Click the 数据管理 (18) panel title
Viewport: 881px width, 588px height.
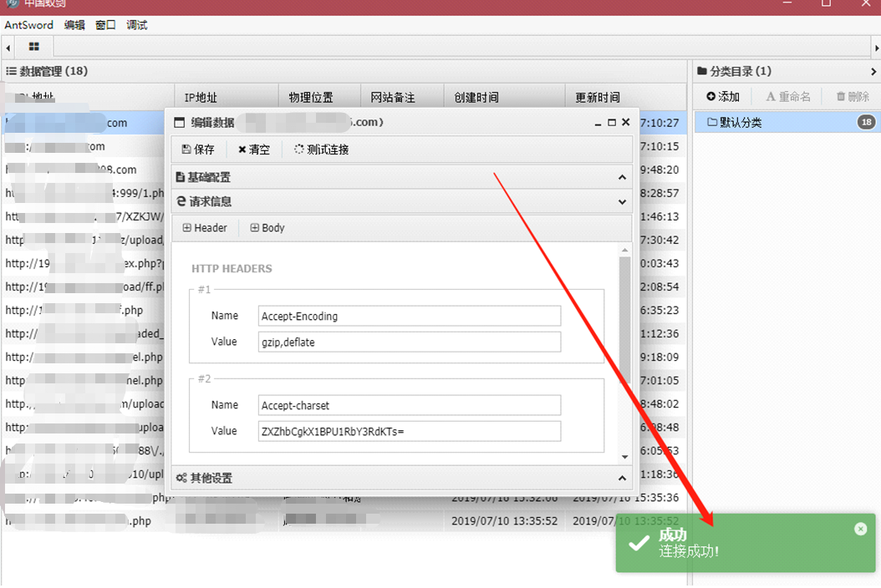tap(47, 71)
